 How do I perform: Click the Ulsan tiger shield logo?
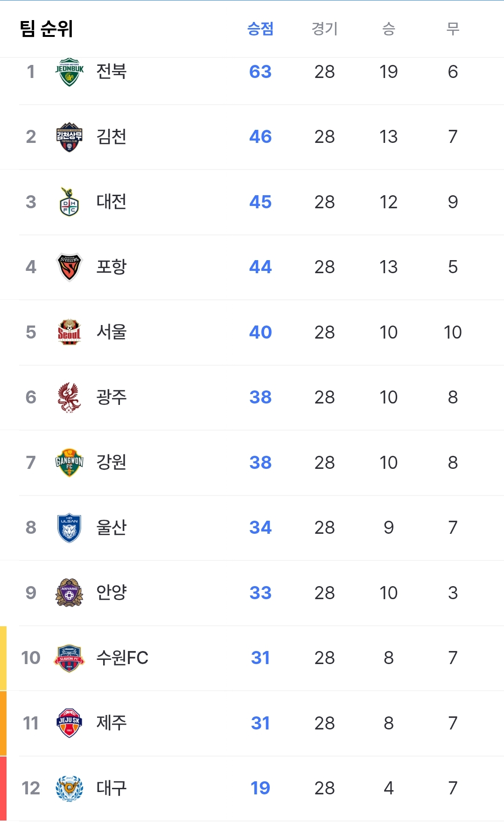(69, 528)
